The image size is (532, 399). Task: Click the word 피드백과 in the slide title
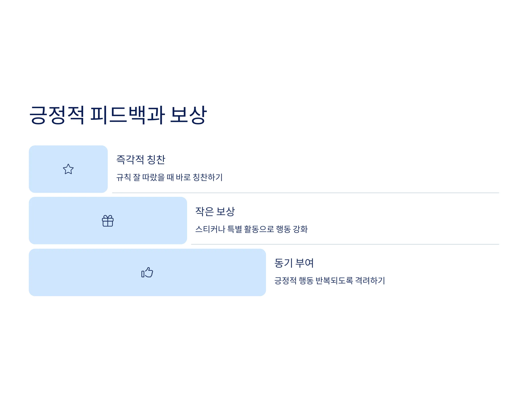(127, 115)
